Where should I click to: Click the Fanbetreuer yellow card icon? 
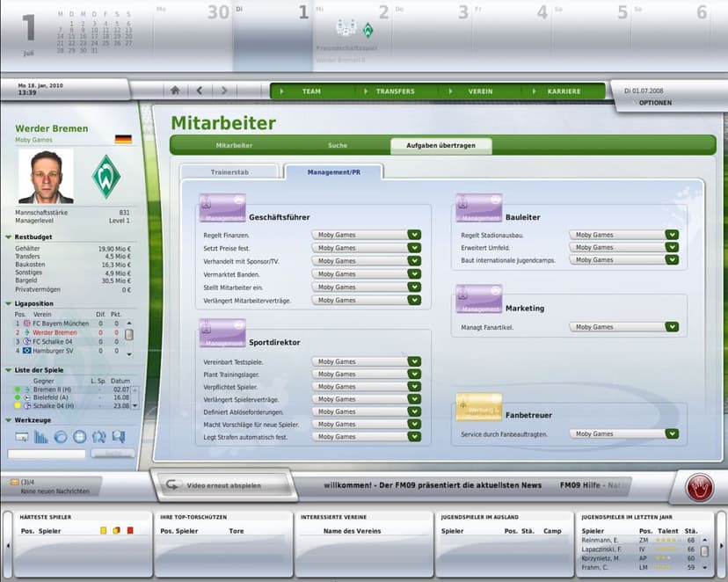pyautogui.click(x=478, y=407)
